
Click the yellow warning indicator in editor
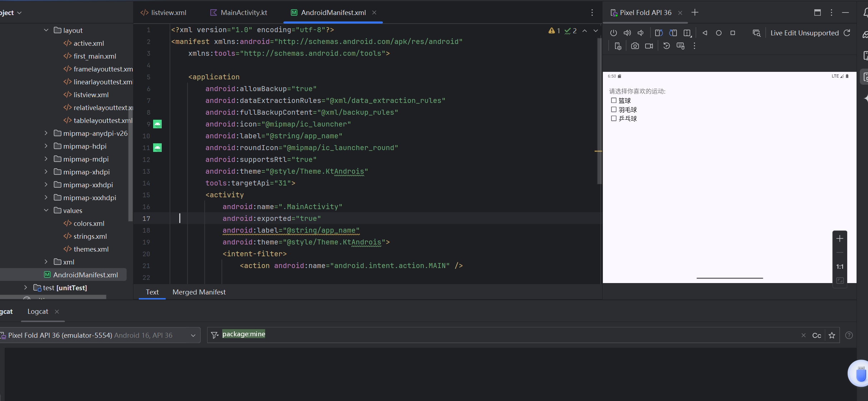pos(554,31)
